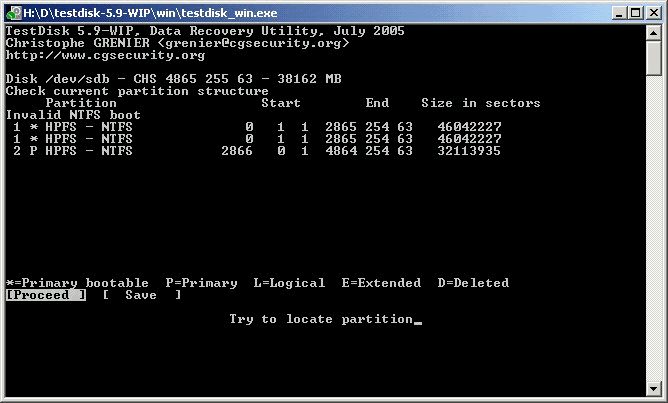Open the TestDisk window system menu icon
Image resolution: width=668 pixels, height=403 pixels.
click(14, 13)
